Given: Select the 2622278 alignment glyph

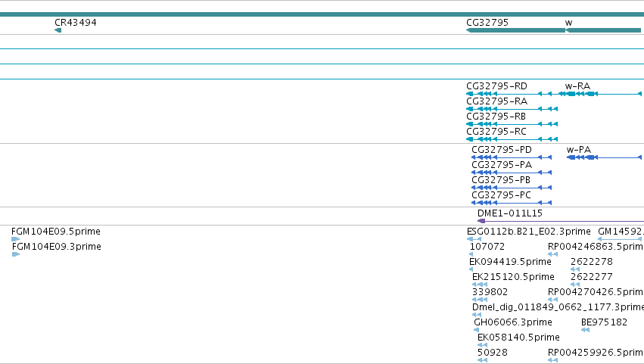Looking at the screenshot, I should [x=575, y=269].
